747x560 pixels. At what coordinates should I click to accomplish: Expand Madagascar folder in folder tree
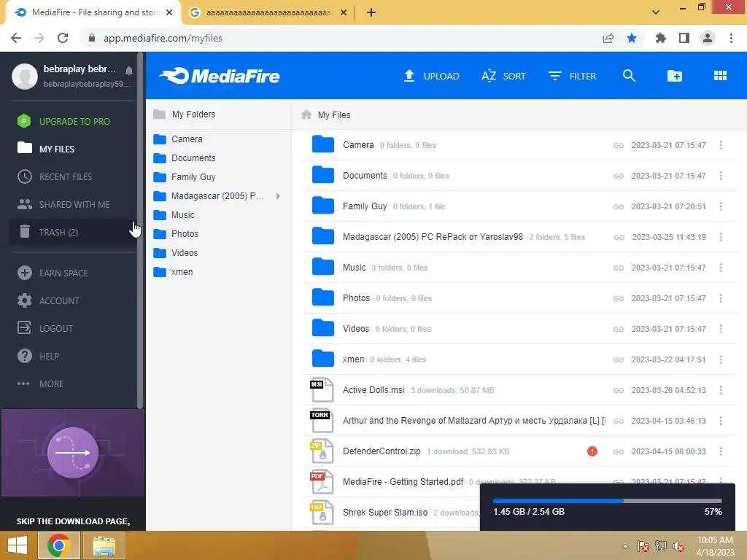coord(278,195)
